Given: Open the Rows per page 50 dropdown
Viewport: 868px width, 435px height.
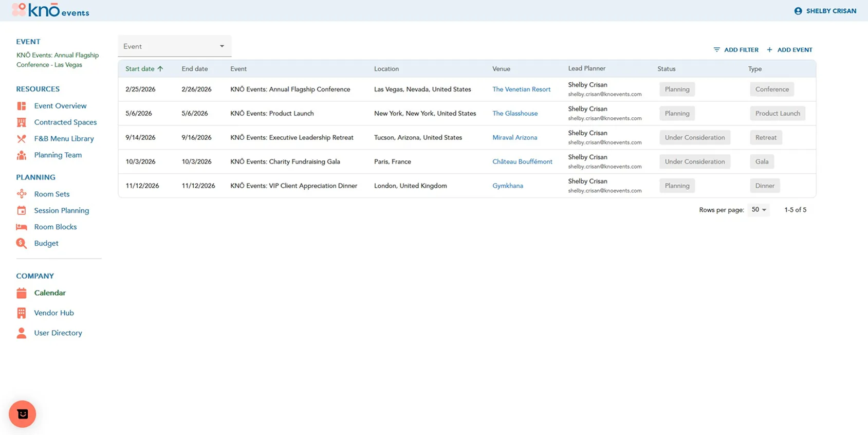Looking at the screenshot, I should (759, 210).
